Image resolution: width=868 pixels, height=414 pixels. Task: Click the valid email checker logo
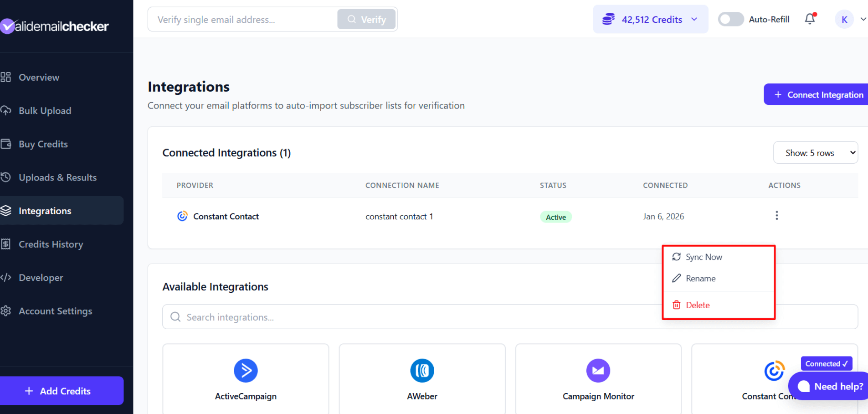tap(55, 26)
